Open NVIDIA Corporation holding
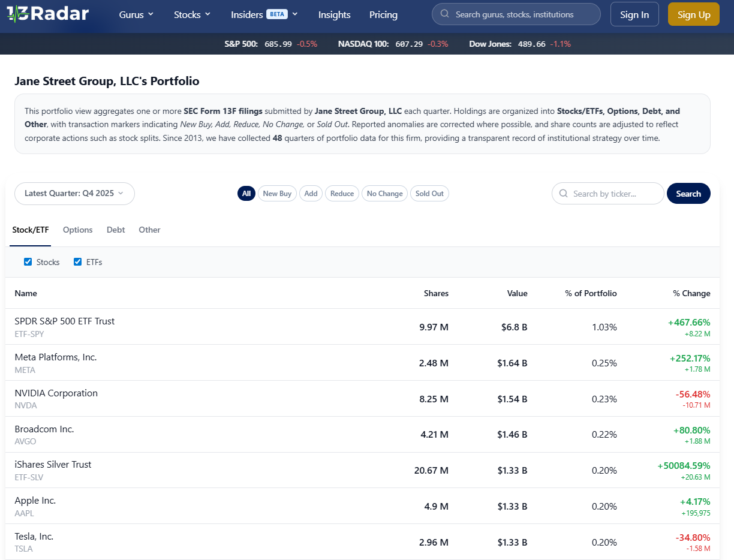Image resolution: width=734 pixels, height=560 pixels. click(56, 393)
